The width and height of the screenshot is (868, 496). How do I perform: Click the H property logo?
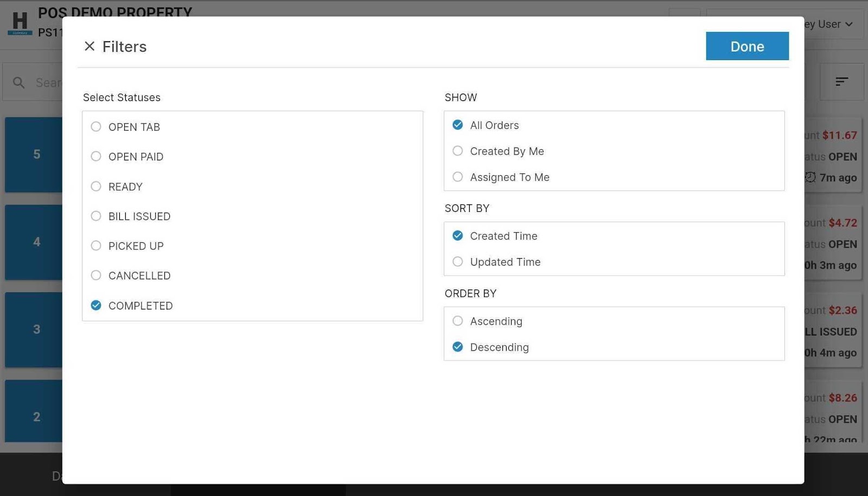pos(20,23)
